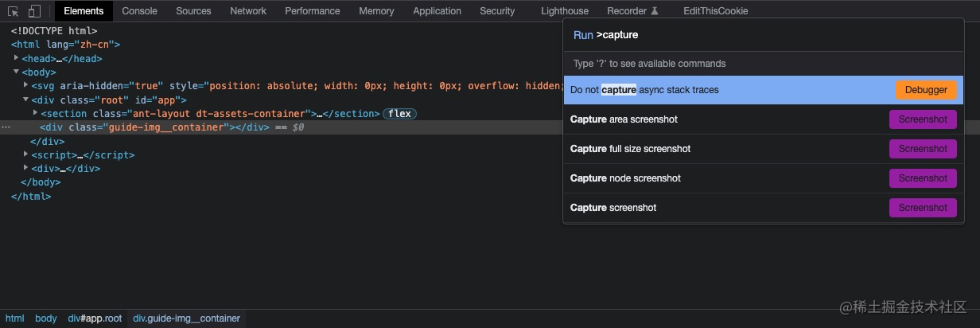
Task: Switch to the Elements tab
Action: [x=84, y=11]
